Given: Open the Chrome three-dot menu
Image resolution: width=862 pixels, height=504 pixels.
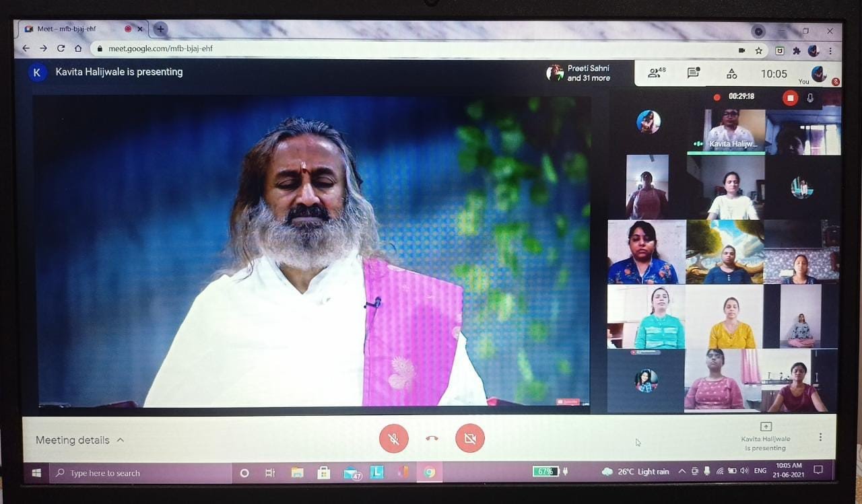Looking at the screenshot, I should (830, 50).
